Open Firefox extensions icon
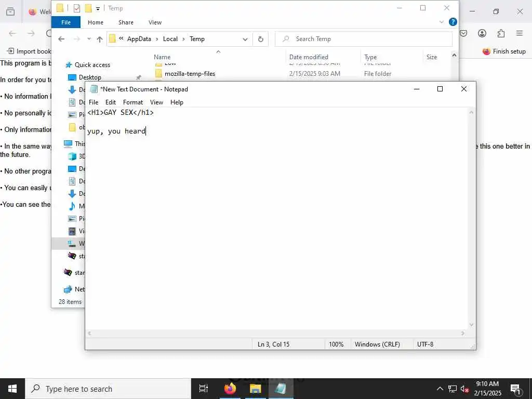Image resolution: width=532 pixels, height=399 pixels. click(x=501, y=33)
